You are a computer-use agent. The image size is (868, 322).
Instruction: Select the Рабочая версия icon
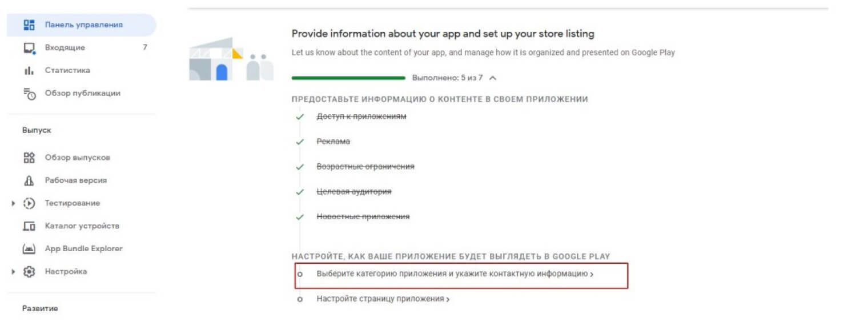[29, 180]
